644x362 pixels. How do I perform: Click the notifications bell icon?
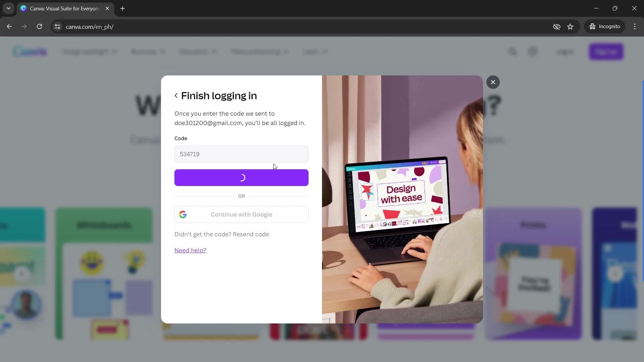tap(533, 52)
